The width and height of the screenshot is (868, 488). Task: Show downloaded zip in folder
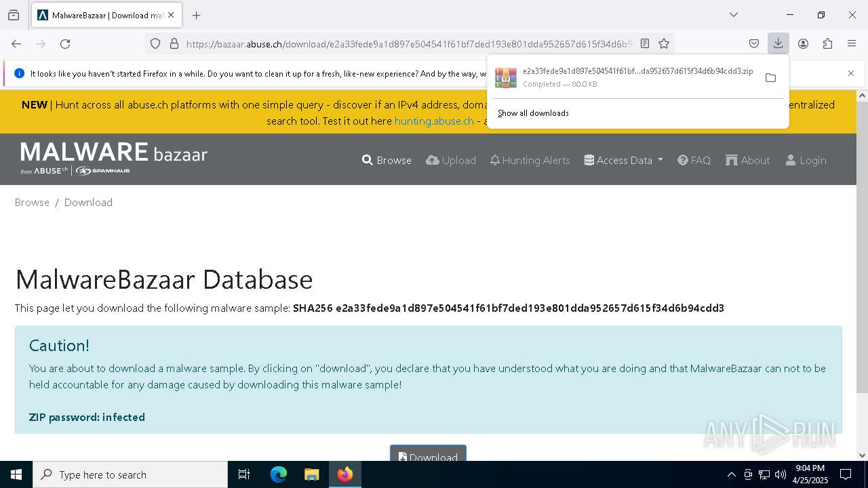pos(770,77)
